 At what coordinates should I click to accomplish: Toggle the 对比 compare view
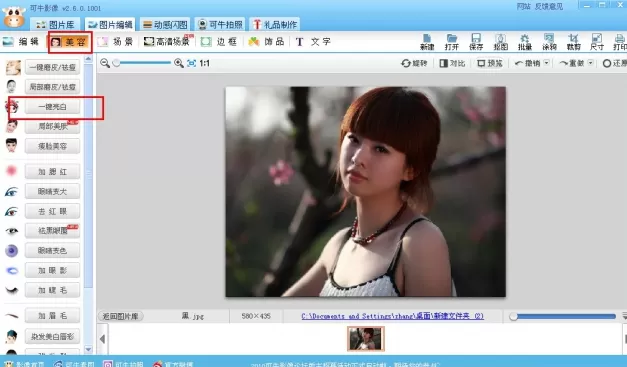452,63
